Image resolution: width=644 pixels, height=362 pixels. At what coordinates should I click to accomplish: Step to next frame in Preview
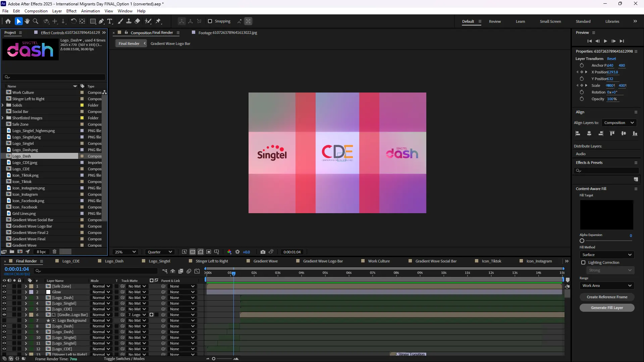click(x=613, y=41)
